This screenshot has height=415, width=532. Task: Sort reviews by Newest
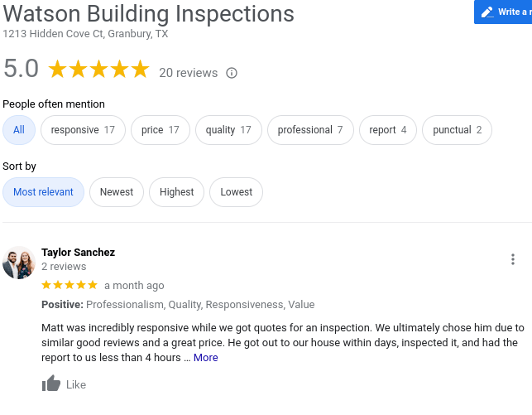[x=117, y=192]
